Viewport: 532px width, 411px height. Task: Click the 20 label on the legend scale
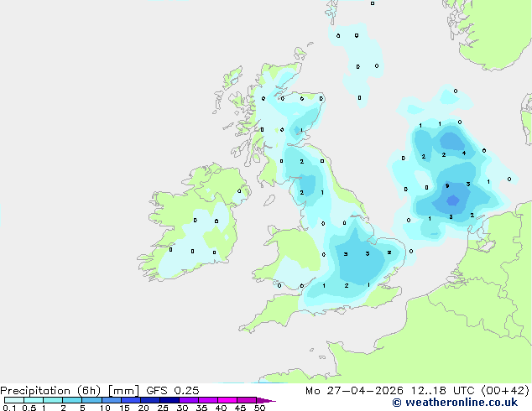click(143, 408)
